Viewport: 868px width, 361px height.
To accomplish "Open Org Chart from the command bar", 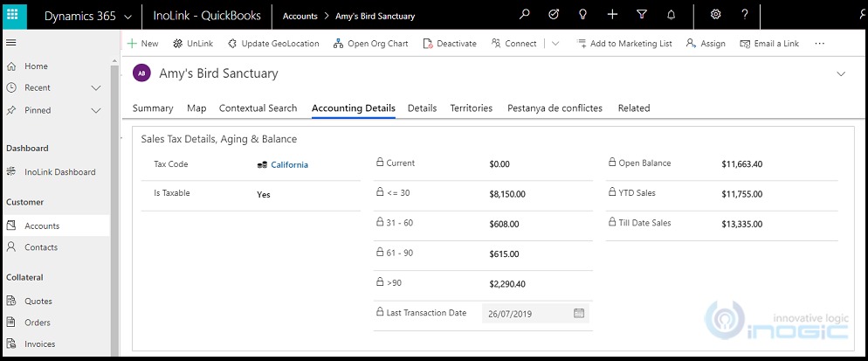I will 371,43.
